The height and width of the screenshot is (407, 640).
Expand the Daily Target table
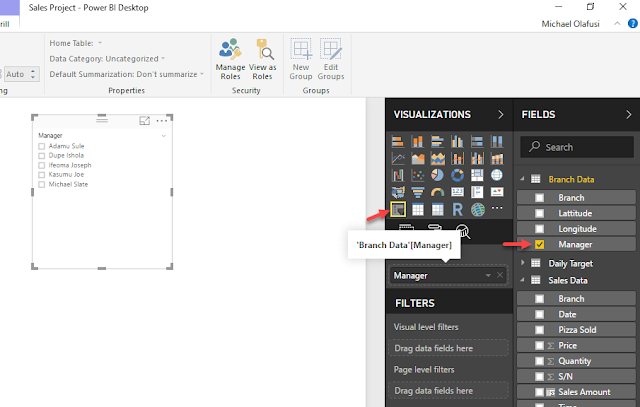[522, 263]
